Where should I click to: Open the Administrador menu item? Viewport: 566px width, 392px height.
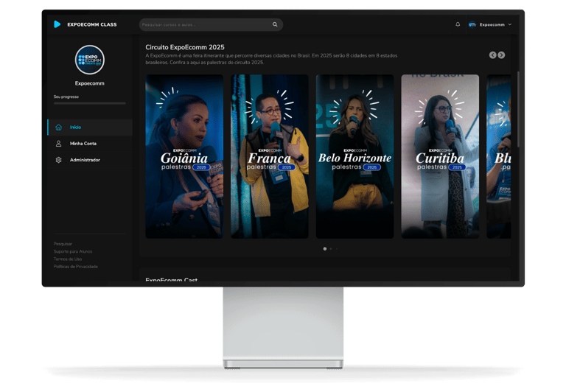(90, 160)
